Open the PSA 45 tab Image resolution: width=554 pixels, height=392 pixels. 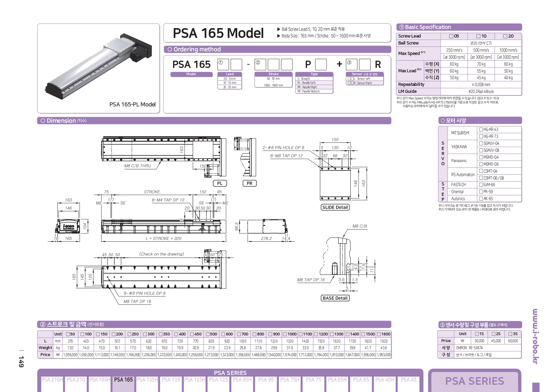coord(408,383)
